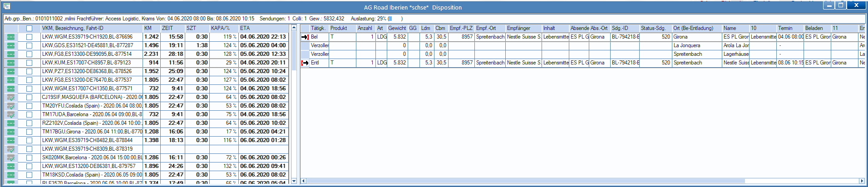Click gray checkmark icon for SK020MK,Barcelona row

coord(11,157)
